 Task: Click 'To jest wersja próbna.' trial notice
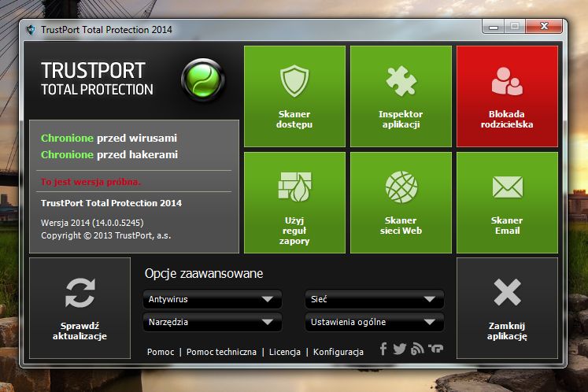click(91, 182)
